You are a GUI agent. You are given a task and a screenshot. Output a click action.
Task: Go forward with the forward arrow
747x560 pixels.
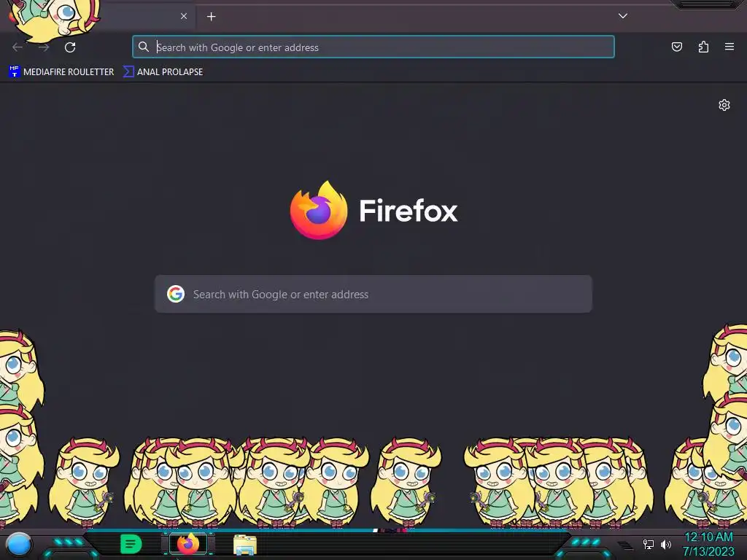coord(44,47)
